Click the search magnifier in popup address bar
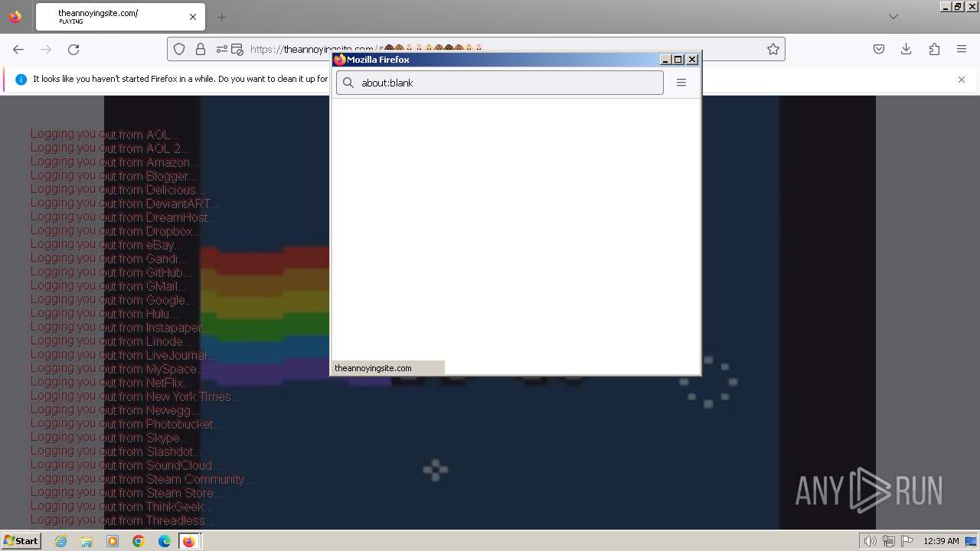Viewport: 980px width, 551px height. (x=348, y=83)
